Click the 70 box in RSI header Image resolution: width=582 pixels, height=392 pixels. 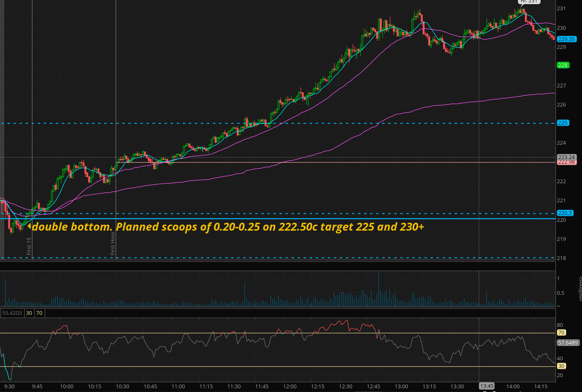pyautogui.click(x=39, y=313)
